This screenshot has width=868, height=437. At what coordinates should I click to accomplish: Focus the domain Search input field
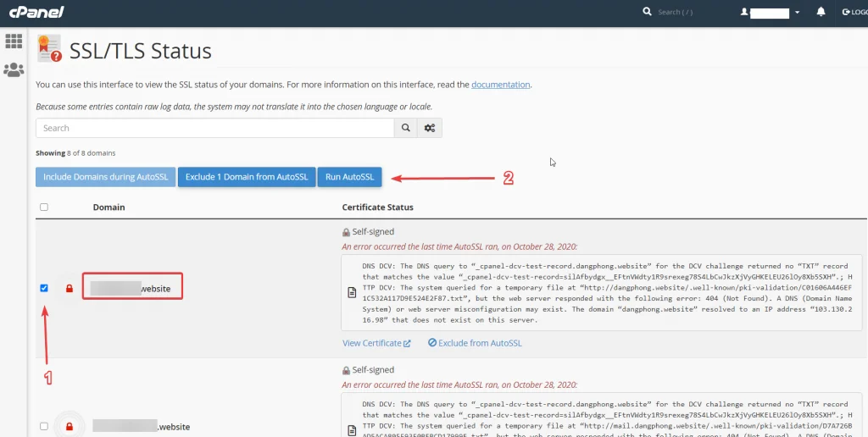click(x=214, y=128)
